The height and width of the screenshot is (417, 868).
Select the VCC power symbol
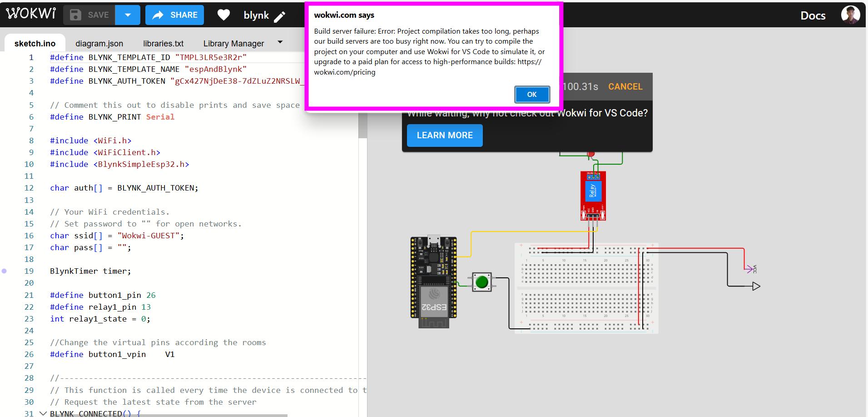751,269
